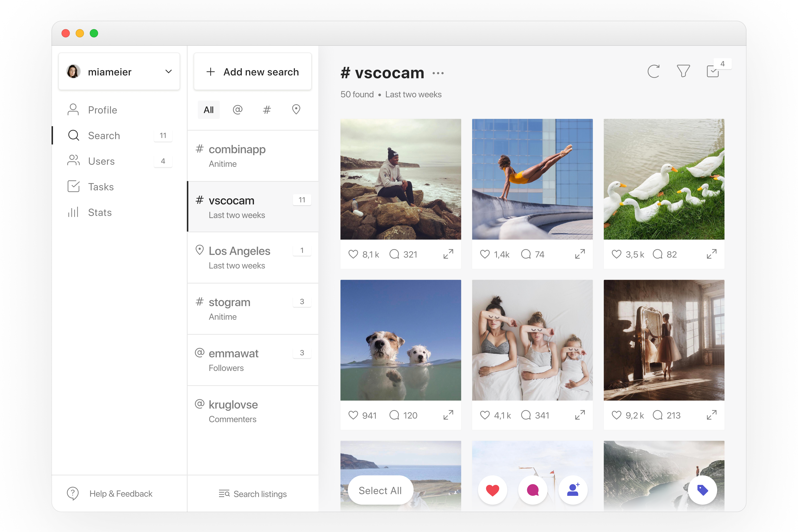This screenshot has height=532, width=798.
Task: Click the refresh results icon
Action: point(653,71)
